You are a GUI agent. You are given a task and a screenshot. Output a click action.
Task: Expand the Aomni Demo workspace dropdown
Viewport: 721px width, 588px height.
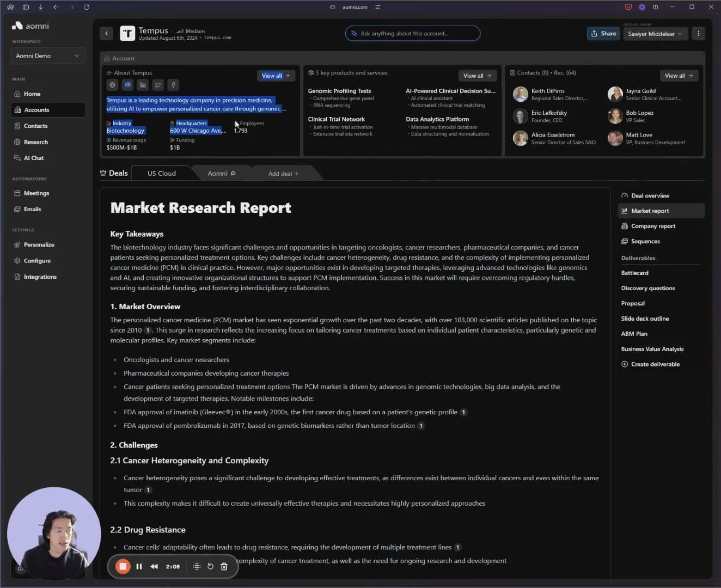tap(48, 56)
